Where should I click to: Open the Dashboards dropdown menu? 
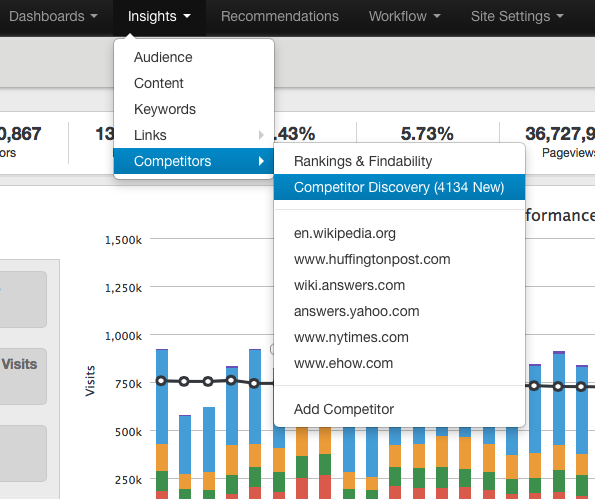pos(53,16)
